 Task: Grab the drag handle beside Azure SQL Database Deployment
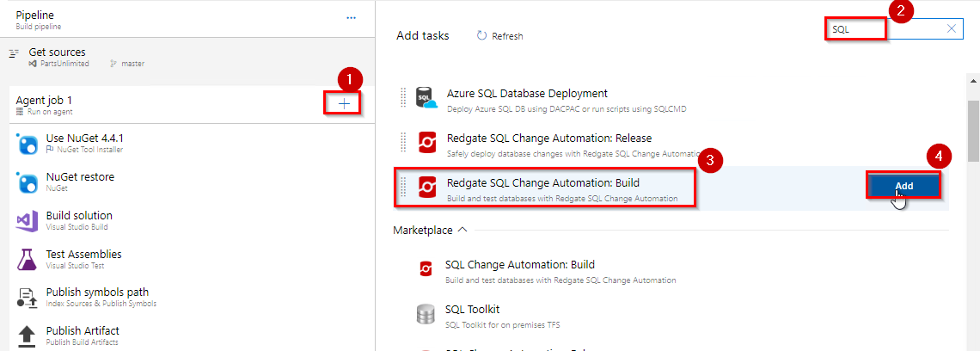tap(403, 98)
